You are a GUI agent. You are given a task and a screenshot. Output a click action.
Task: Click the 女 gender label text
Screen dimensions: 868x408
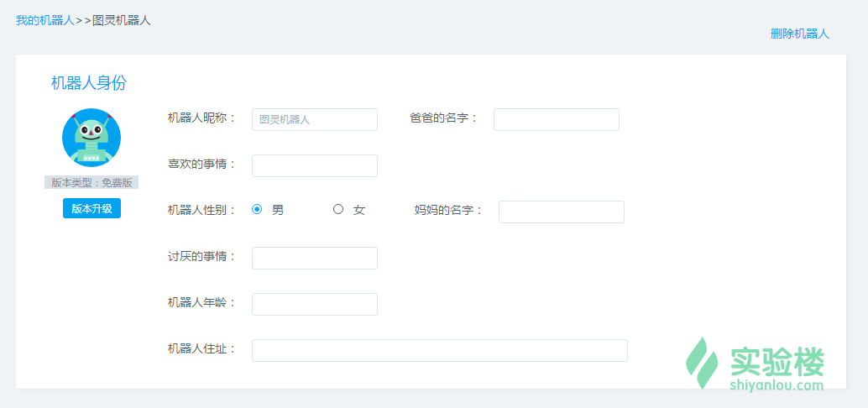(x=359, y=210)
